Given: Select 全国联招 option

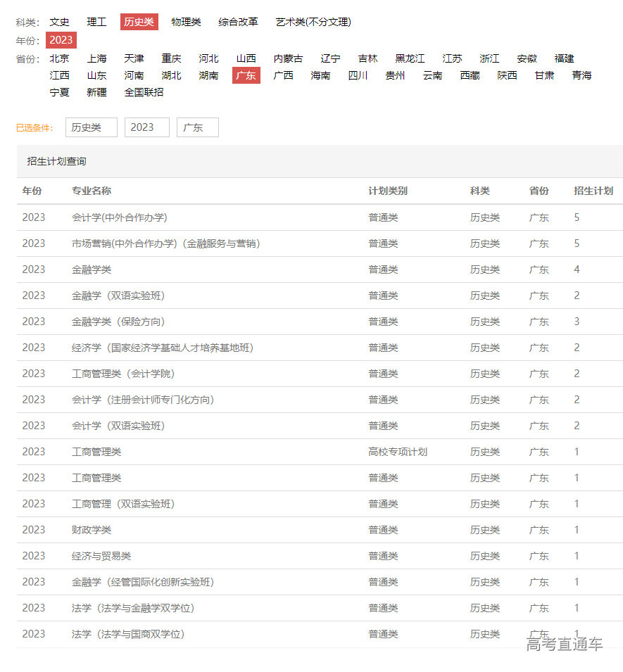Looking at the screenshot, I should click(x=144, y=92).
